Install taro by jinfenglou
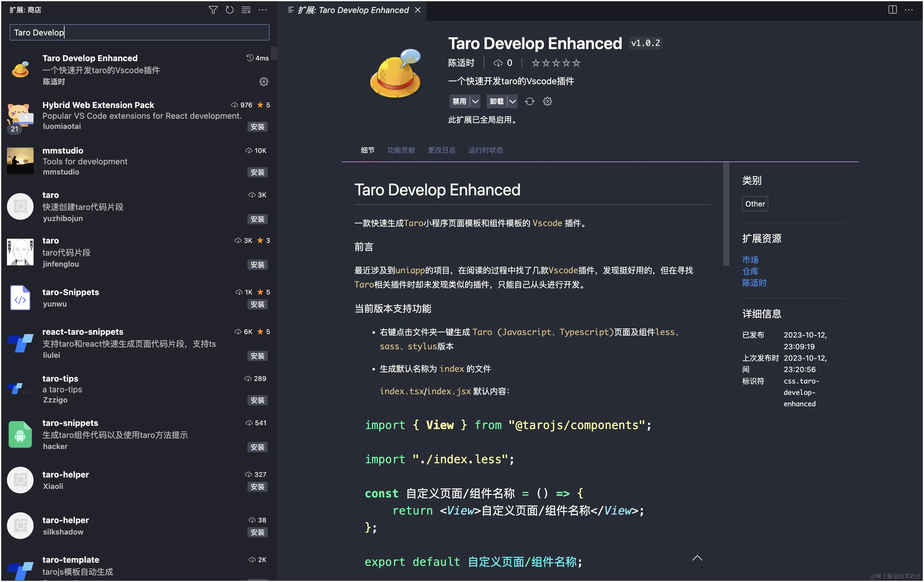This screenshot has height=582, width=924. tap(257, 265)
